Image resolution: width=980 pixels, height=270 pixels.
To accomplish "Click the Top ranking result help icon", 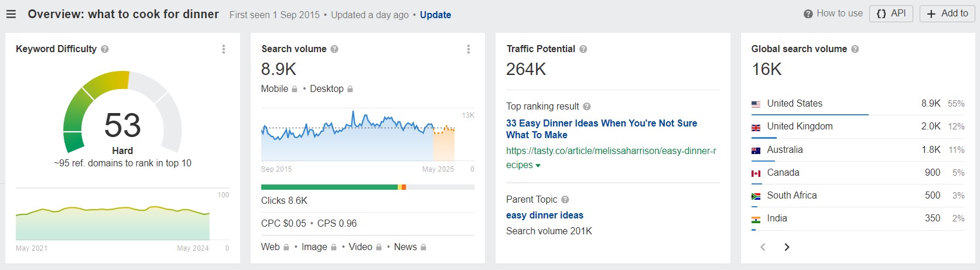I will pos(587,107).
